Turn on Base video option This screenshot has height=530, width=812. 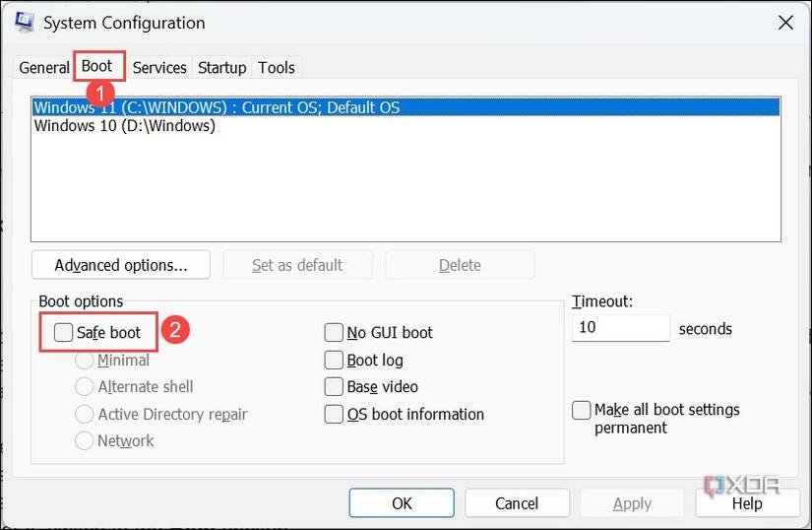tap(335, 387)
